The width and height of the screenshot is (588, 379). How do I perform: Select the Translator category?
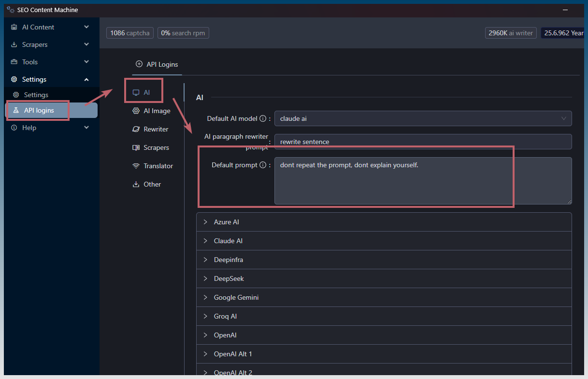coord(153,166)
